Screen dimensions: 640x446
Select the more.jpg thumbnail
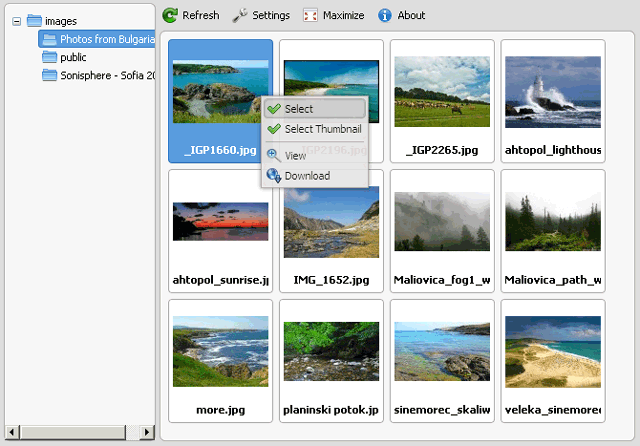[x=220, y=351]
